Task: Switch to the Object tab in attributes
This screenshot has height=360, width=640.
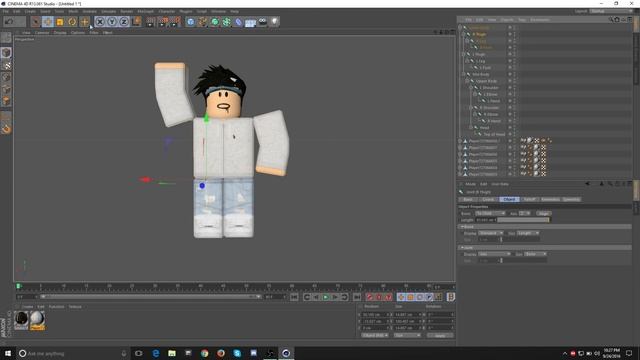Action: pos(509,199)
